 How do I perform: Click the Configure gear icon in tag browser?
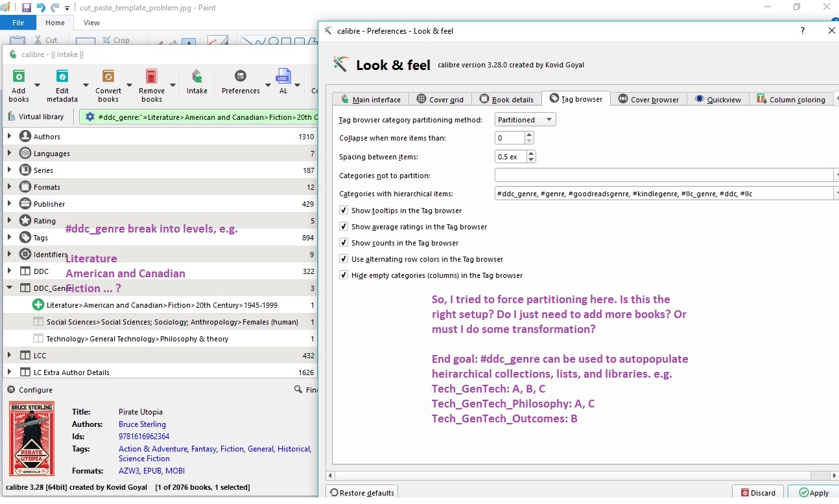(x=11, y=390)
